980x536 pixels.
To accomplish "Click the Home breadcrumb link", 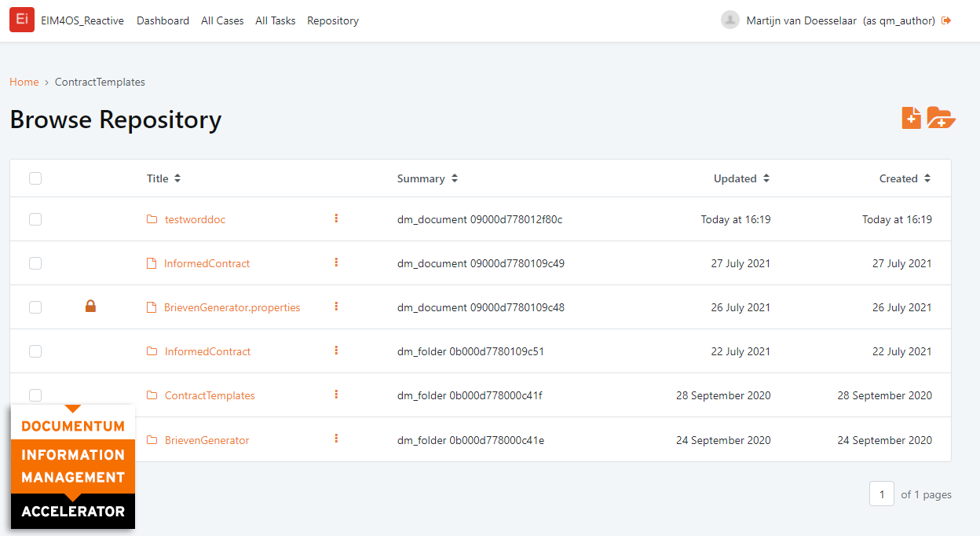I will [x=24, y=82].
